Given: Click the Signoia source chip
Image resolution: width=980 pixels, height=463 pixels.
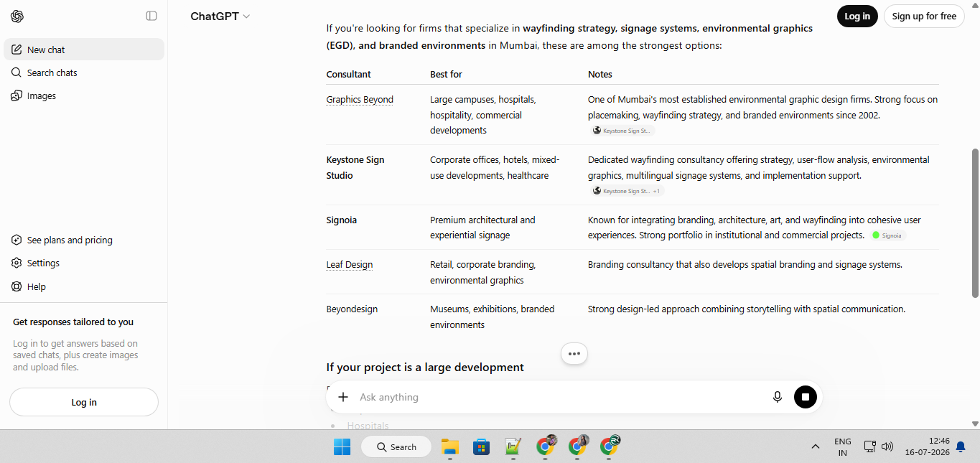Looking at the screenshot, I should (x=887, y=235).
